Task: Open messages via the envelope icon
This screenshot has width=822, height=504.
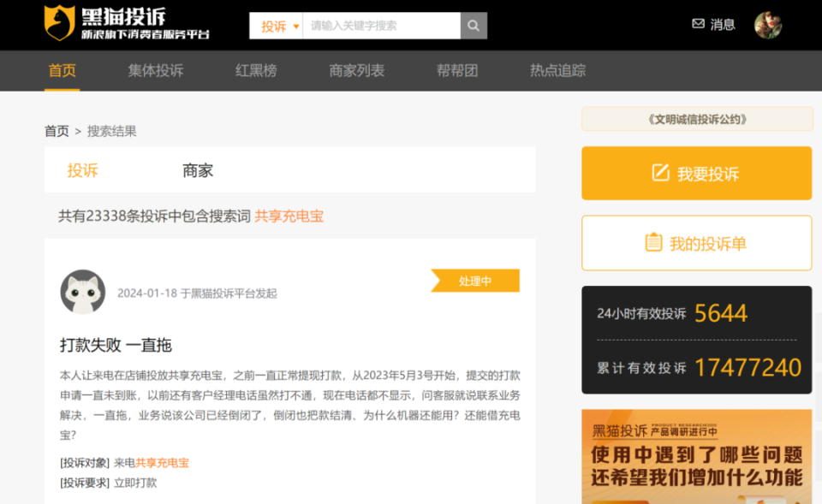Action: (x=698, y=24)
